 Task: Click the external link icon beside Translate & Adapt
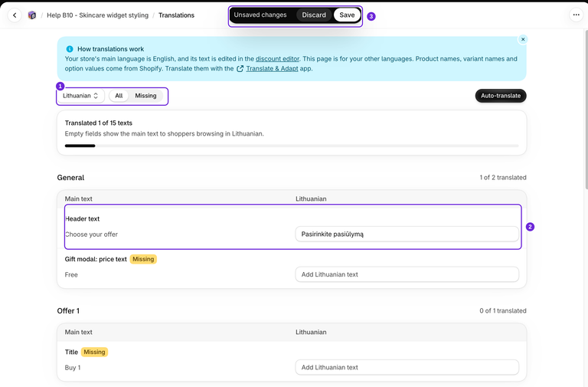click(x=240, y=69)
